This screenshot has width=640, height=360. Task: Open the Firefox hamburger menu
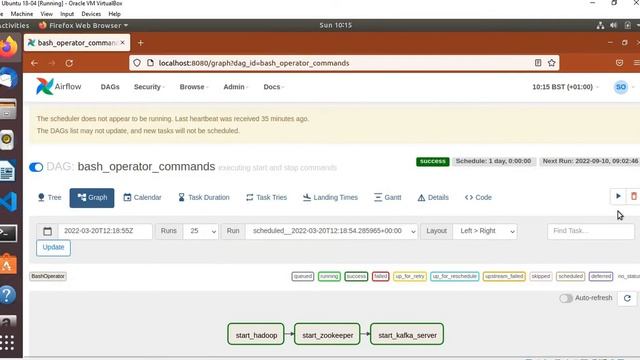[x=636, y=63]
